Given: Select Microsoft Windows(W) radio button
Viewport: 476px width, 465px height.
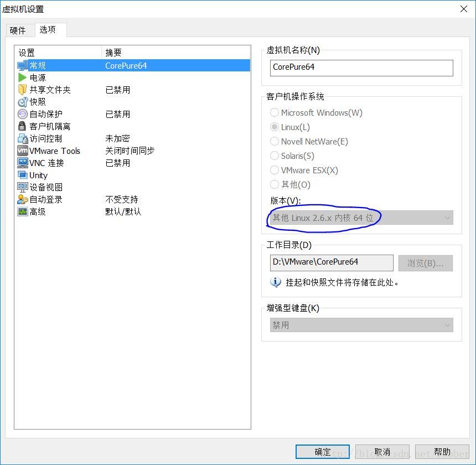Looking at the screenshot, I should [275, 112].
